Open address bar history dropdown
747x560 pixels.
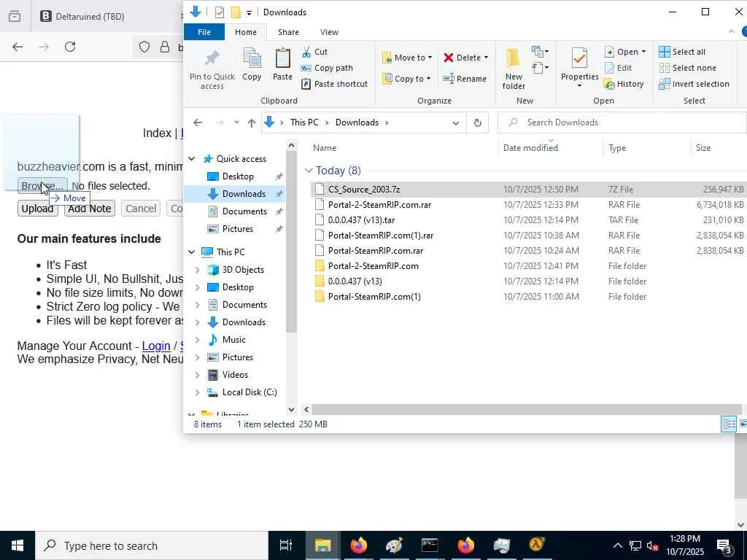tap(455, 122)
